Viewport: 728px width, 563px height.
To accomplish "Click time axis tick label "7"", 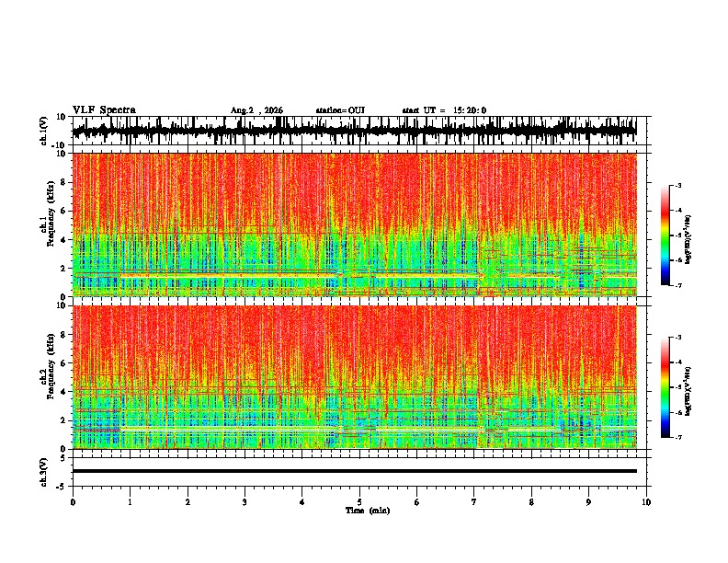I will coord(474,502).
